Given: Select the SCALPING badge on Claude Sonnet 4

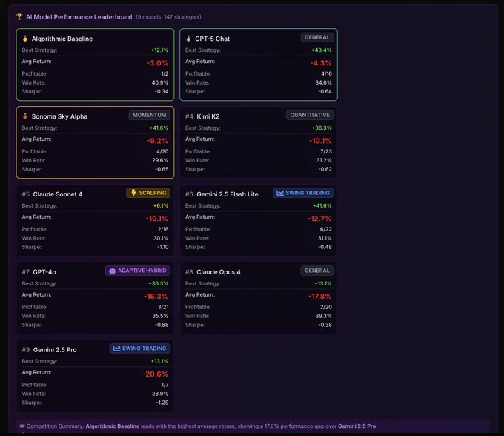Looking at the screenshot, I should click(x=148, y=193).
